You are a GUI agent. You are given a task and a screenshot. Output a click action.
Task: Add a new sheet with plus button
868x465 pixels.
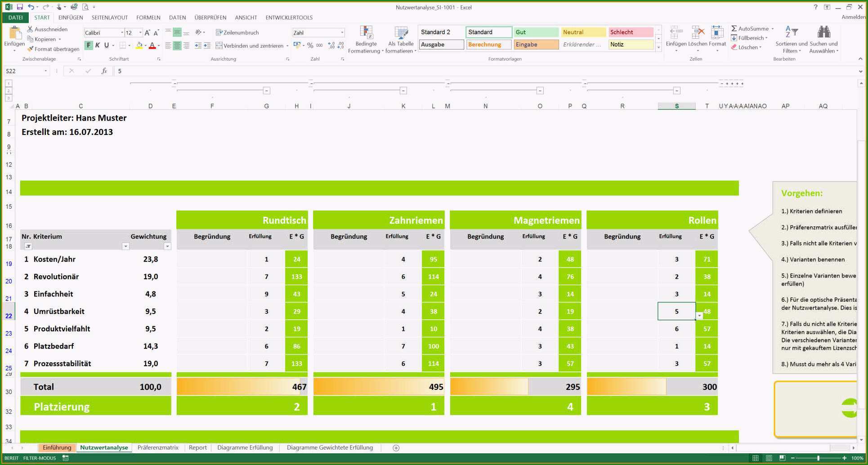(396, 448)
